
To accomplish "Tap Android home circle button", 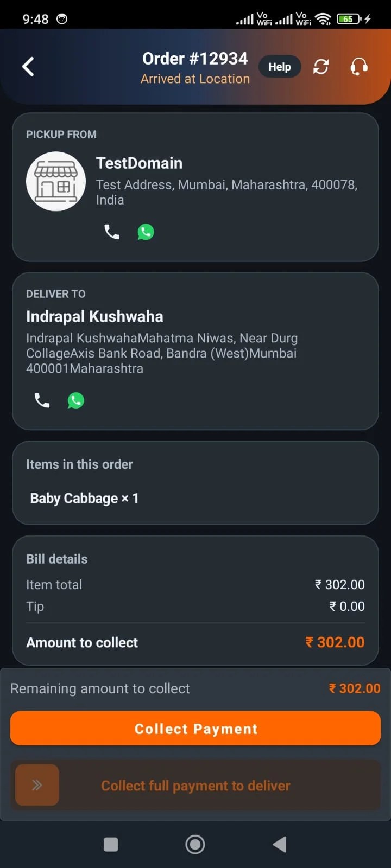I will (195, 844).
